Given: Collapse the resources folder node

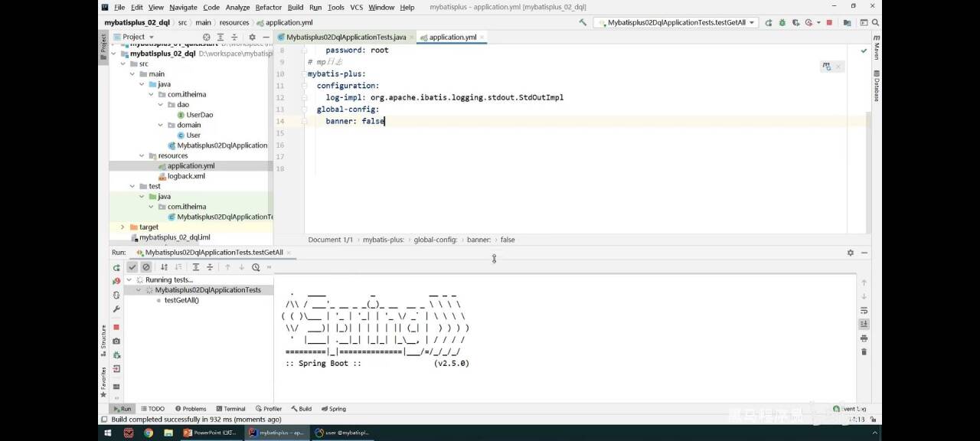Looking at the screenshot, I should pos(142,155).
